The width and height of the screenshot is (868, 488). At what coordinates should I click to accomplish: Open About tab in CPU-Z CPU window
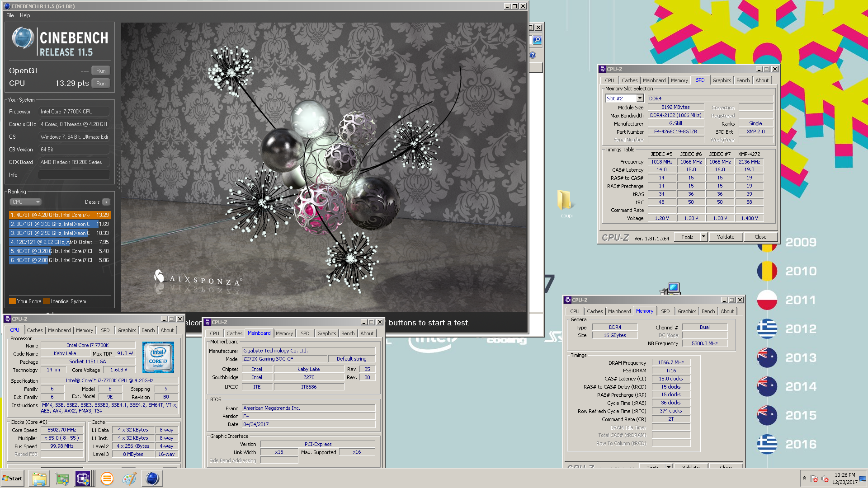[167, 330]
